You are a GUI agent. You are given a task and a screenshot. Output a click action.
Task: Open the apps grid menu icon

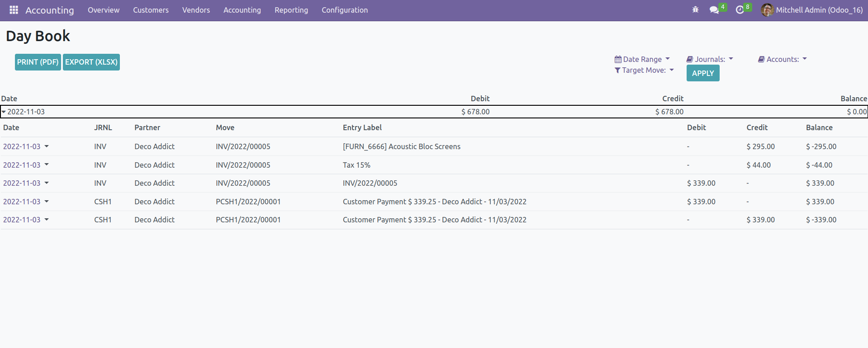tap(14, 10)
